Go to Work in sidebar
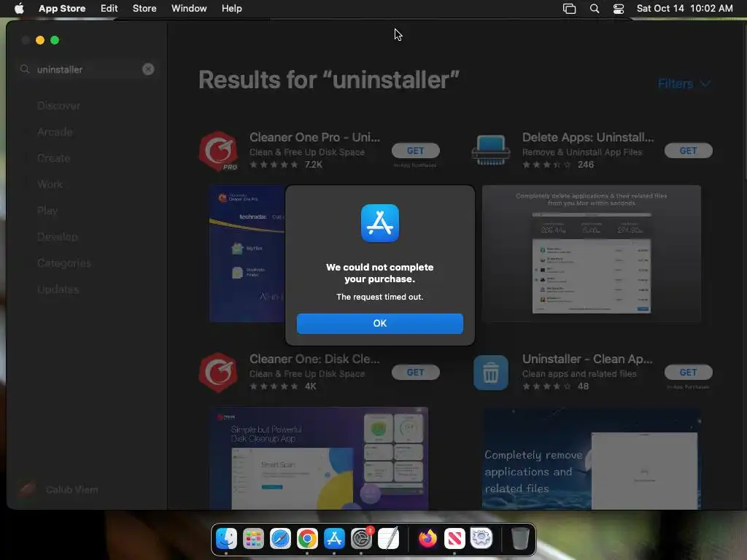This screenshot has height=560, width=747. [50, 184]
